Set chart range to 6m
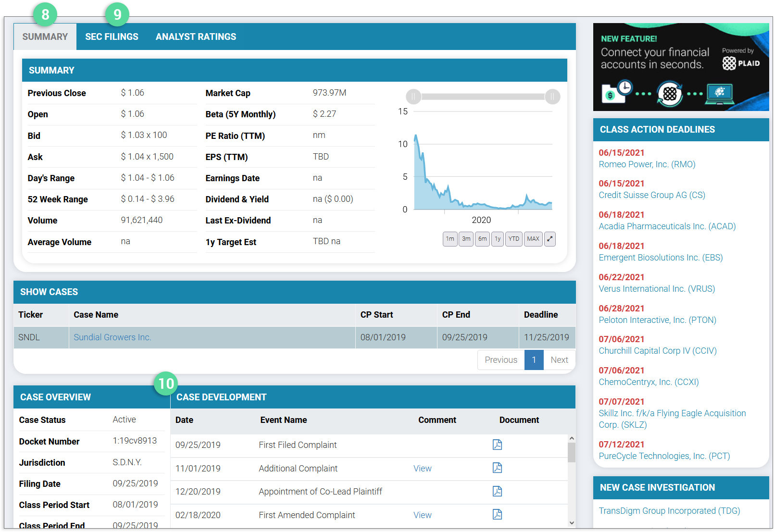774x532 pixels. click(482, 239)
